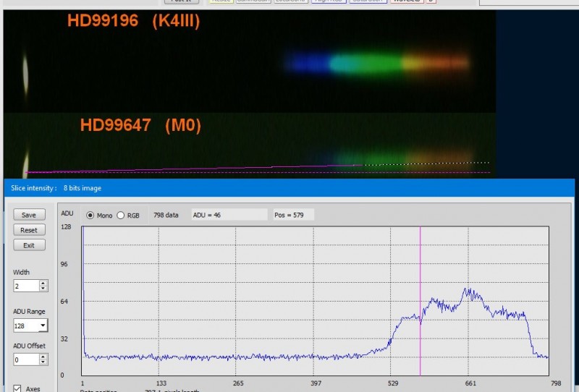Click the Slice intensity title bar
The width and height of the screenshot is (579, 392).
click(x=289, y=188)
